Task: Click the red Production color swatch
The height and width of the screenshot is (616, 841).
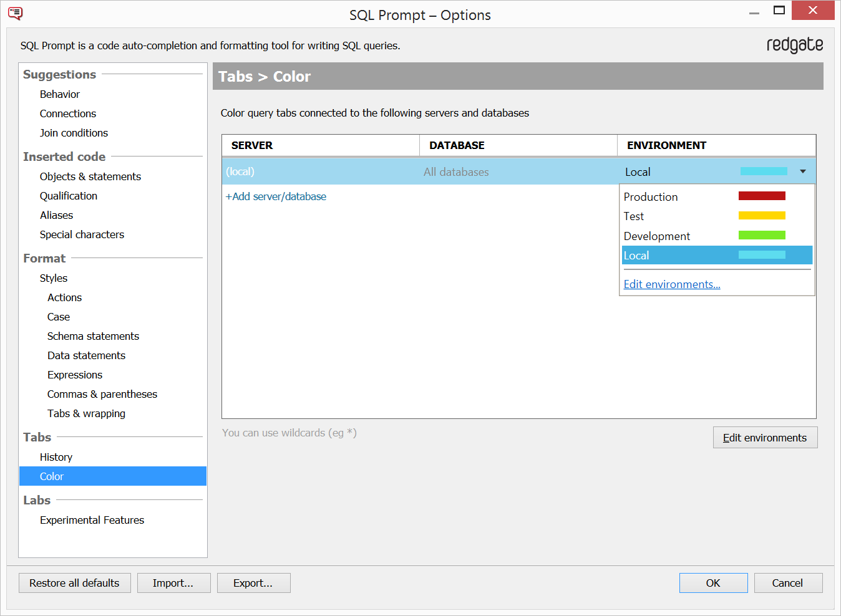Action: click(761, 196)
